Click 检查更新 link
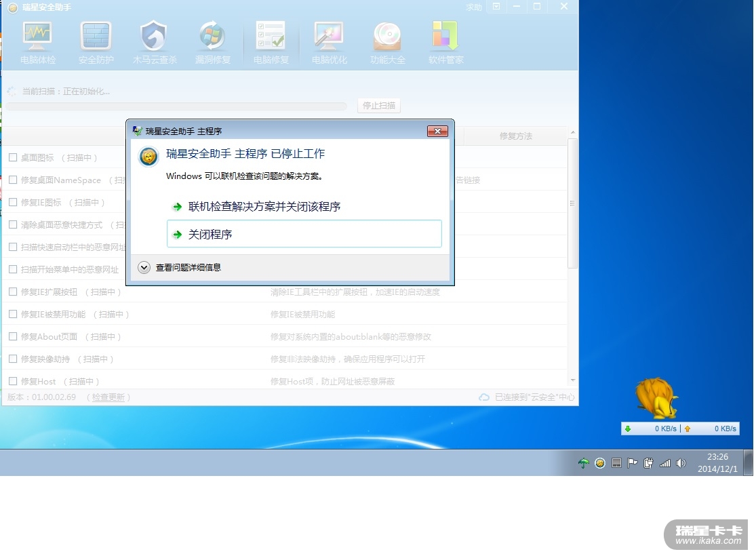 click(108, 397)
